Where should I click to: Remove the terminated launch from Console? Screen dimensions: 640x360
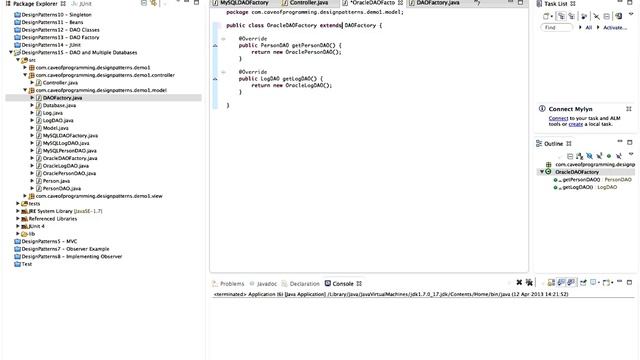point(519,282)
